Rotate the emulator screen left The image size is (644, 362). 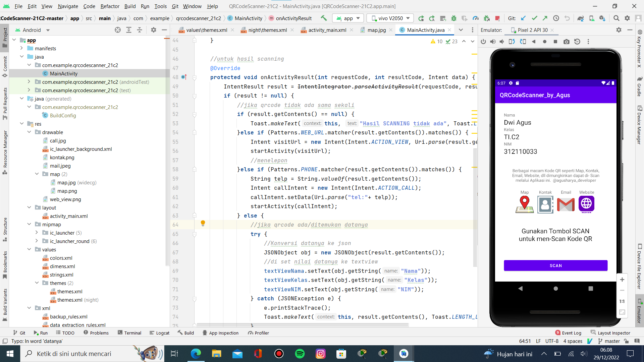512,42
